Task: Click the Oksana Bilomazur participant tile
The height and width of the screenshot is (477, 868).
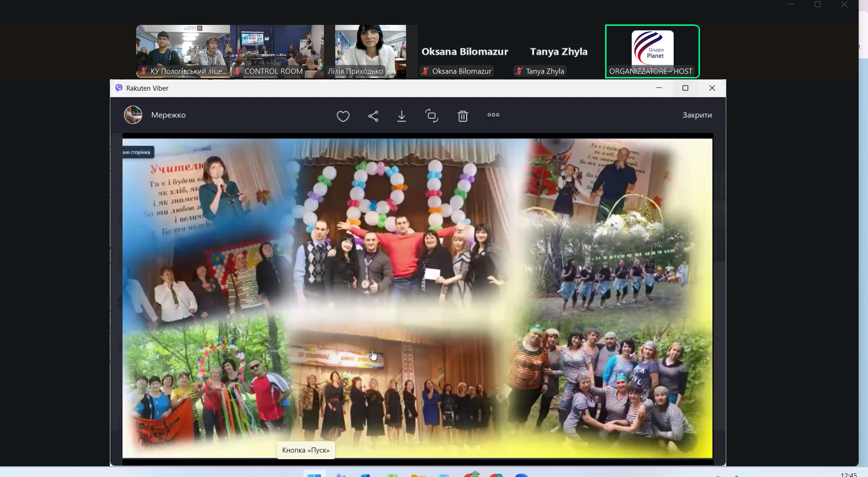Action: 464,52
